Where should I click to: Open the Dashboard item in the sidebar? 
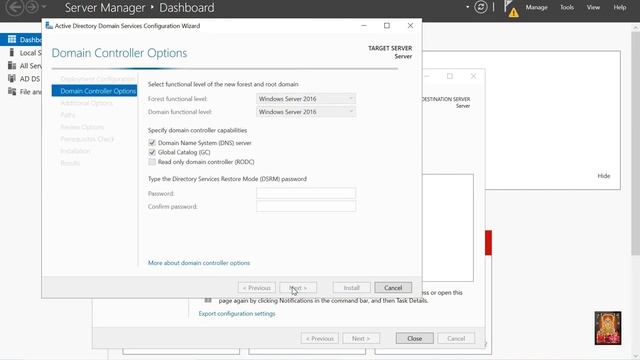[x=21, y=40]
